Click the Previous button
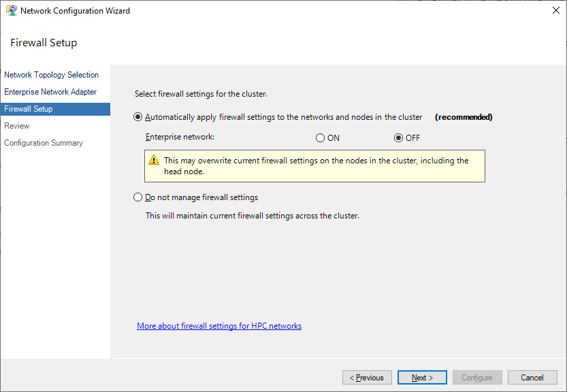The width and height of the screenshot is (567, 392). point(367,378)
